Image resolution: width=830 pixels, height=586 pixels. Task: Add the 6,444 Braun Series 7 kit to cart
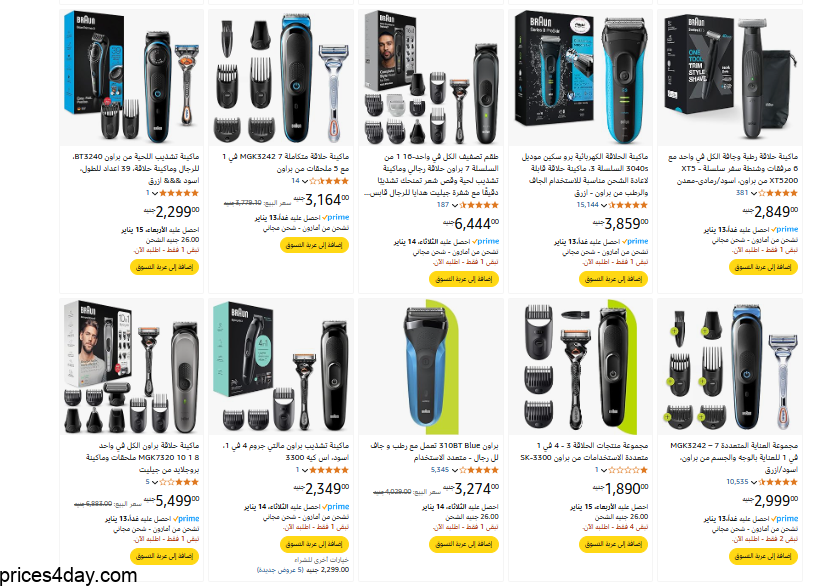click(464, 279)
